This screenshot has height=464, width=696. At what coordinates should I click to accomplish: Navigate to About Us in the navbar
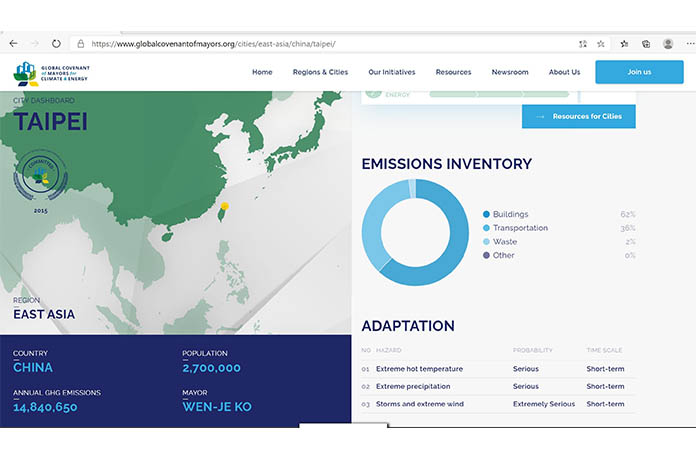564,72
